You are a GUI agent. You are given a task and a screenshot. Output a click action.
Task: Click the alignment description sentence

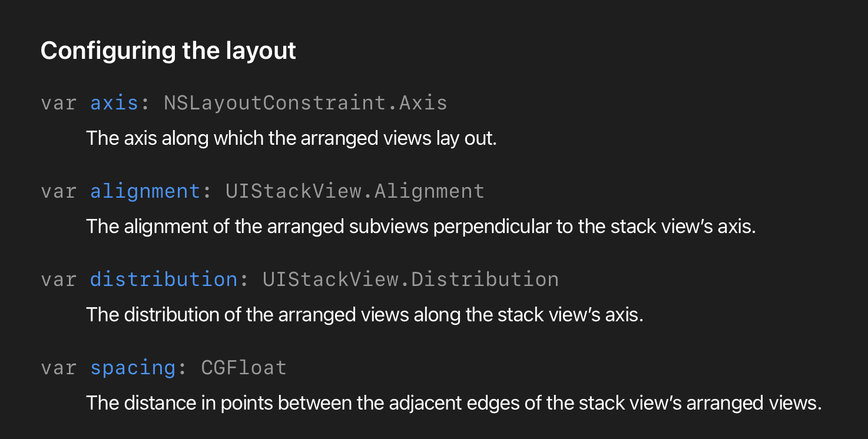tap(420, 227)
